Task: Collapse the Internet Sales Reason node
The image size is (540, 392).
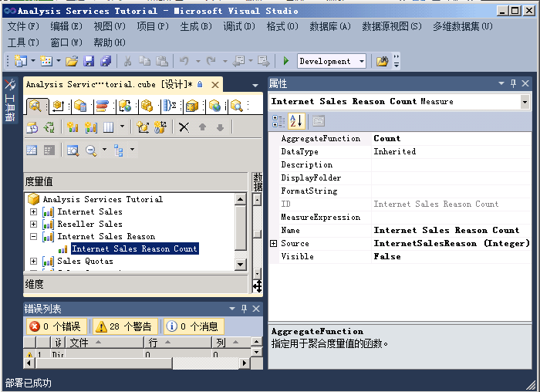Action: (33, 236)
